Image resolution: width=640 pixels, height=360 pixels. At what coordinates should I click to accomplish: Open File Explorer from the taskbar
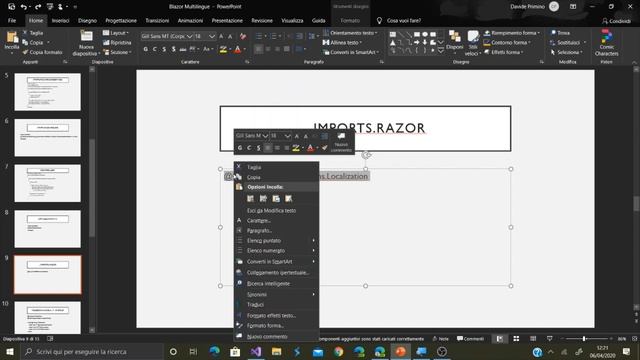276,351
